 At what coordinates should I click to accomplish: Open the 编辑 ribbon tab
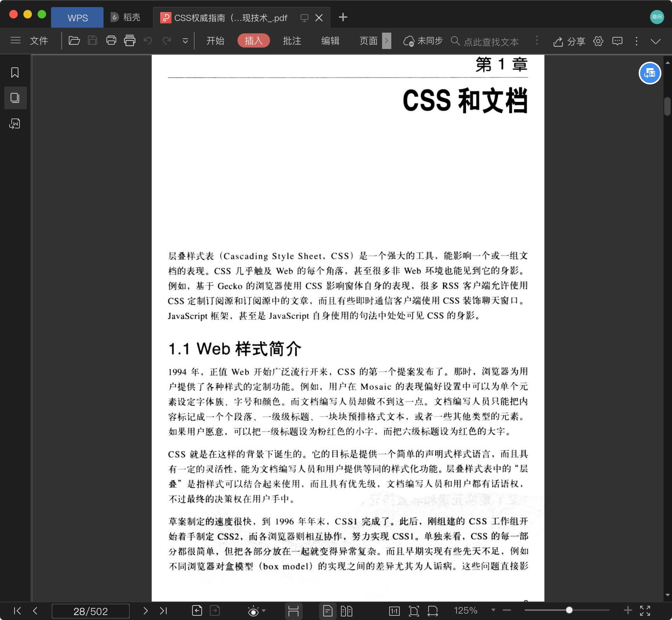tap(330, 41)
